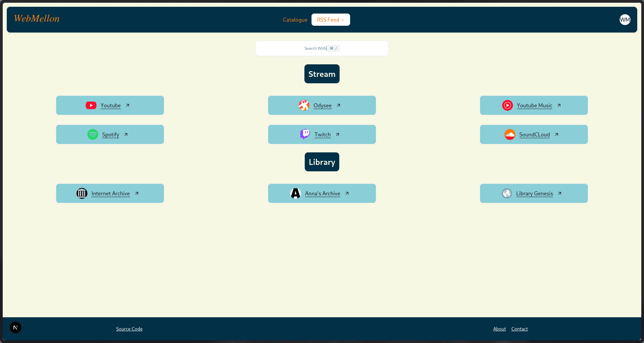644x343 pixels.
Task: Open the Source Code footer link
Action: pyautogui.click(x=129, y=329)
